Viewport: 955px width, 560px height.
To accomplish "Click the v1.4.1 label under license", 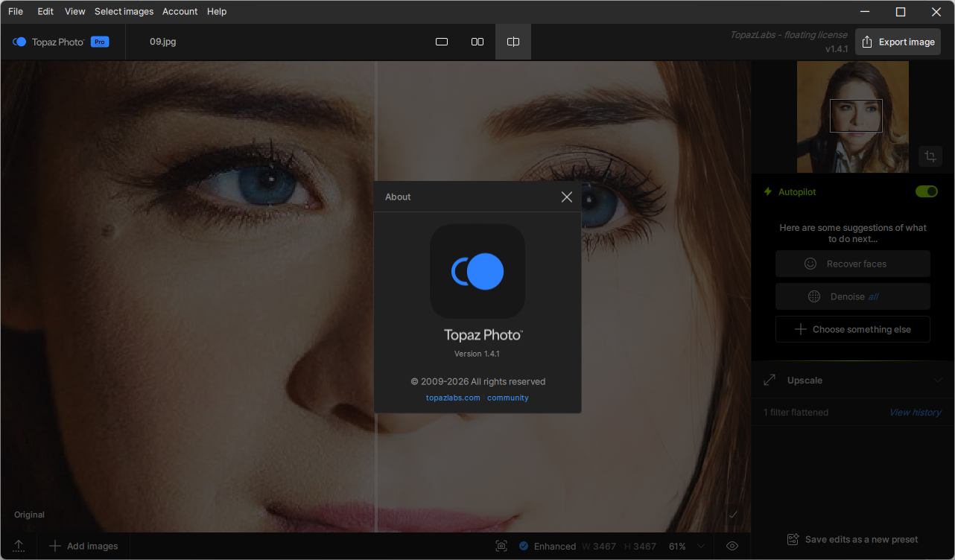I will (x=837, y=49).
